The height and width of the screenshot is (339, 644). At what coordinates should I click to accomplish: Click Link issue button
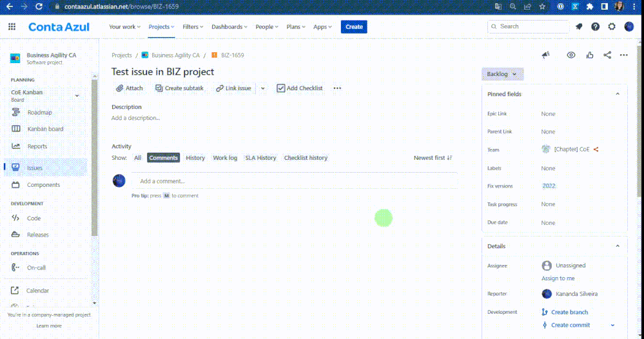[234, 88]
